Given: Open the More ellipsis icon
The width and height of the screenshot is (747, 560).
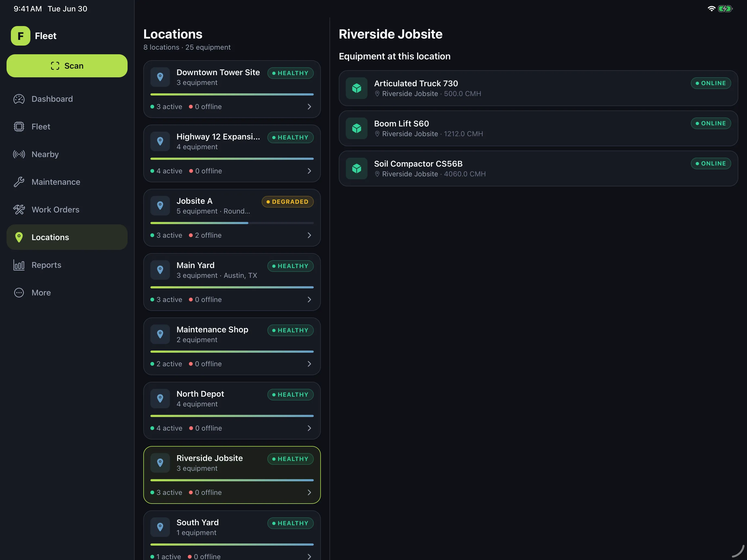Looking at the screenshot, I should 19,293.
